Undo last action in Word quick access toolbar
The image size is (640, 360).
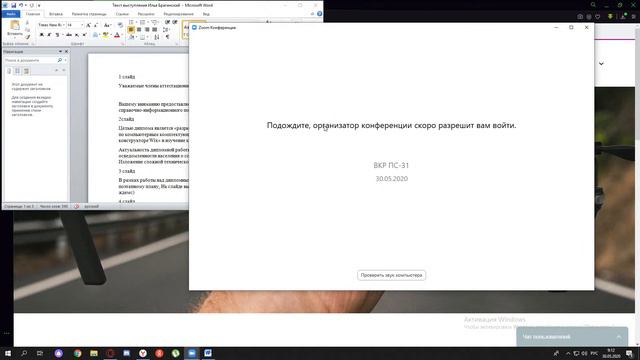tap(20, 5)
